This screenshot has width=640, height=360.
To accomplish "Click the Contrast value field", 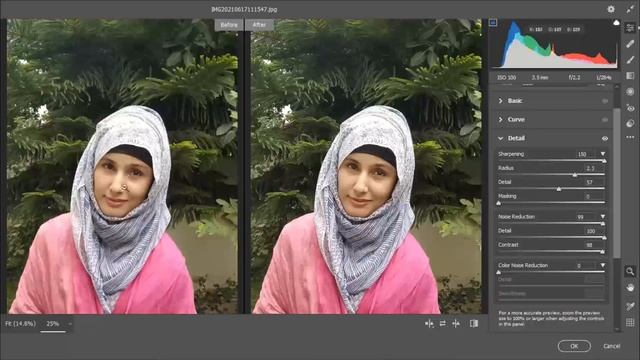I will click(594, 245).
